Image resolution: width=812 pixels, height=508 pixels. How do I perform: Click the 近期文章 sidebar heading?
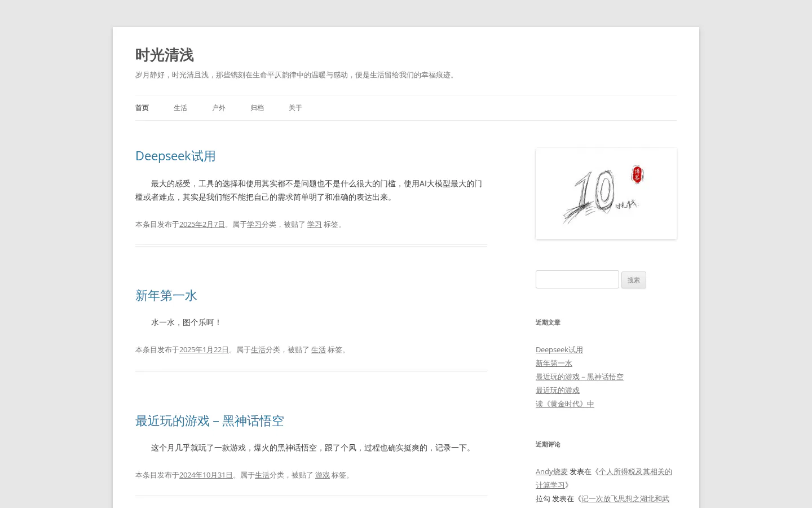pyautogui.click(x=548, y=322)
